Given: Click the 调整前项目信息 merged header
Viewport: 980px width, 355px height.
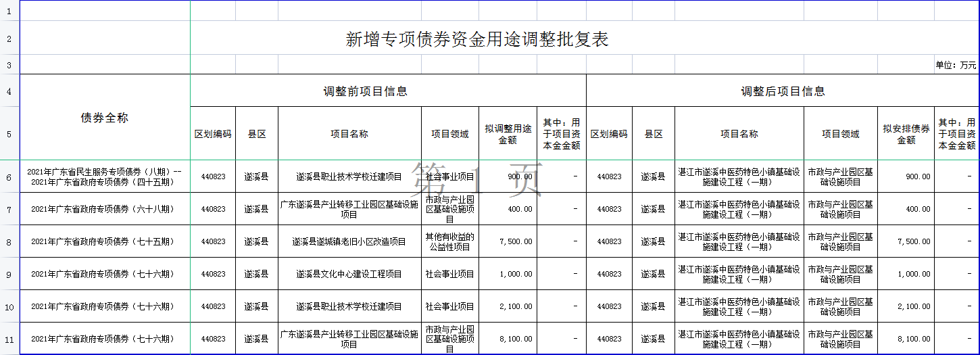Looking at the screenshot, I should pos(365,91).
